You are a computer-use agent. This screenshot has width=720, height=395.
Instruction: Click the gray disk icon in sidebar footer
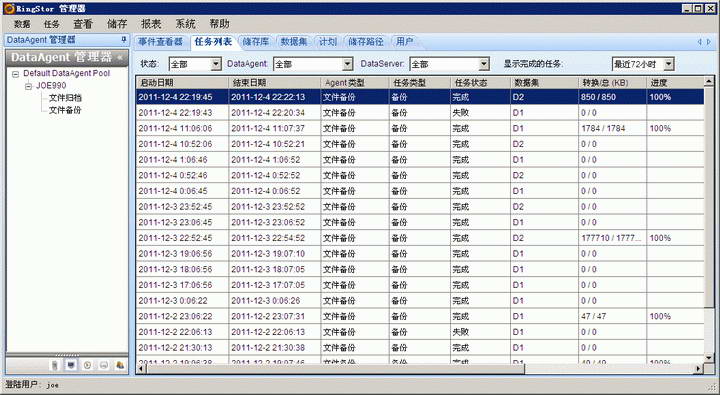[x=104, y=365]
